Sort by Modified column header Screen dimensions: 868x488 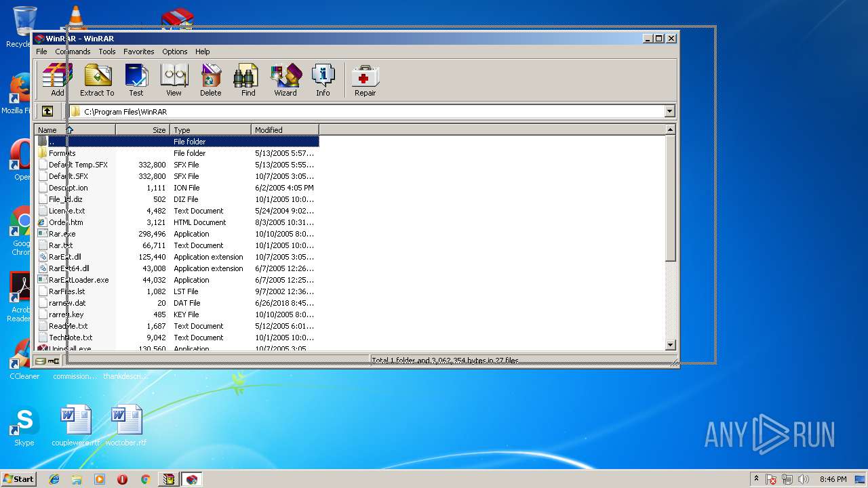pyautogui.click(x=285, y=129)
